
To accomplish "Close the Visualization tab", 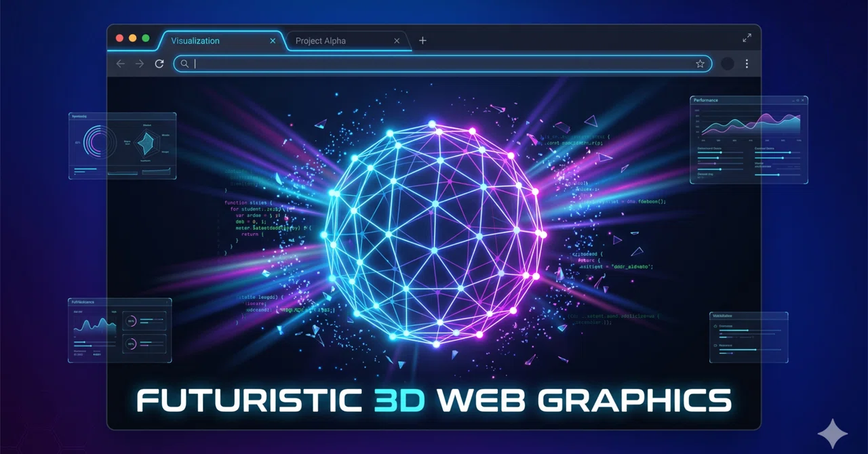I will click(x=273, y=41).
